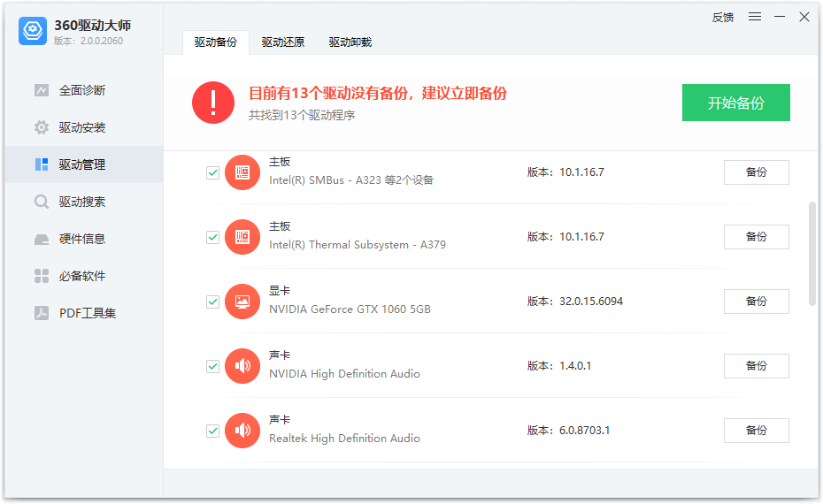Back up the Intel(R) Thermal Subsystem driver
This screenshot has height=504, width=823.
(757, 237)
